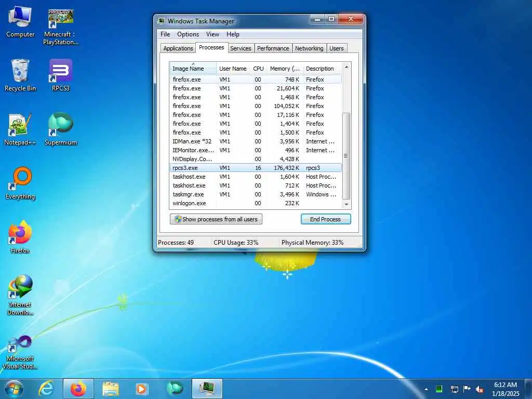Select the winlogon.exe process row
The width and height of the screenshot is (532, 399).
click(x=256, y=203)
